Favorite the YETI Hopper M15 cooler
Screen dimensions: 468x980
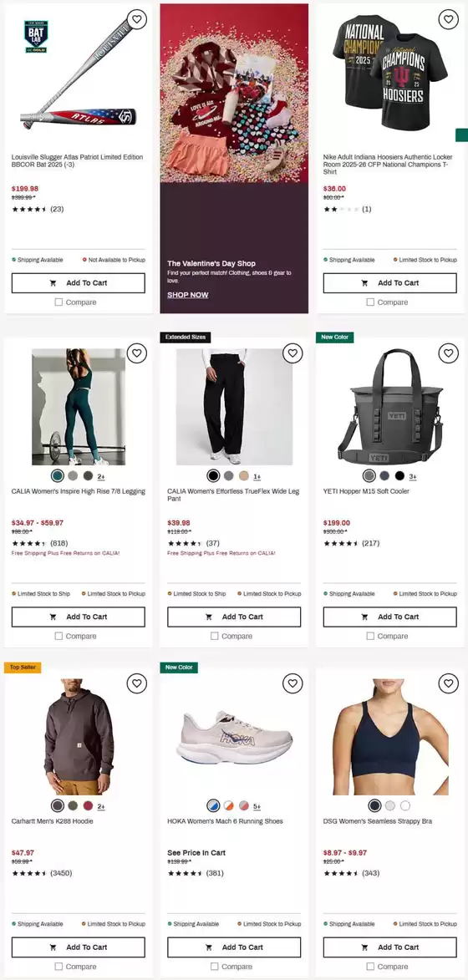(x=448, y=353)
